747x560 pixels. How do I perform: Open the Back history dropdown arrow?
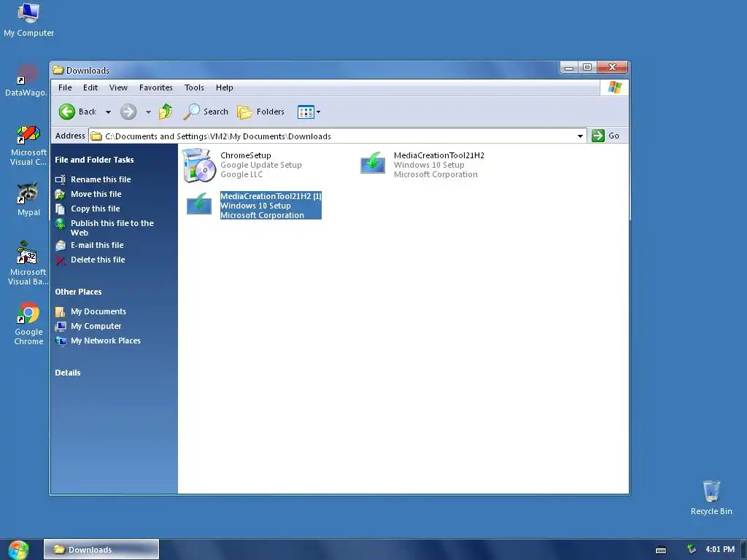tap(108, 112)
